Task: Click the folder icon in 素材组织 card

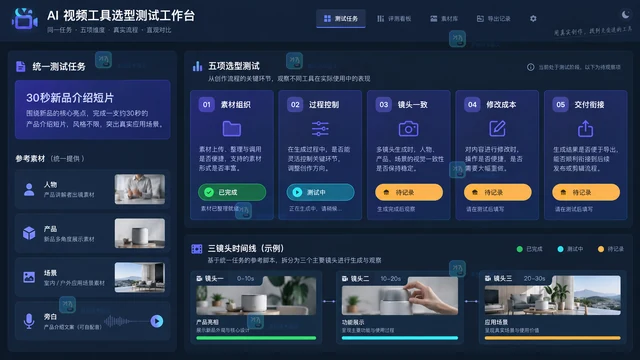Action: pyautogui.click(x=231, y=129)
